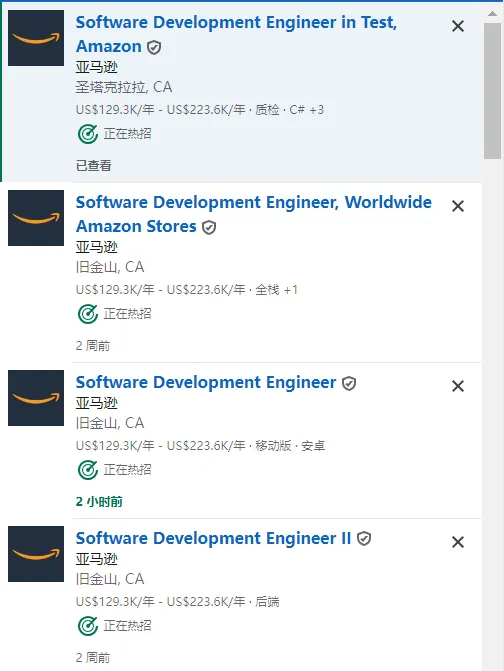The image size is (504, 671).
Task: Click the scrollbar up arrow
Action: click(x=492, y=14)
